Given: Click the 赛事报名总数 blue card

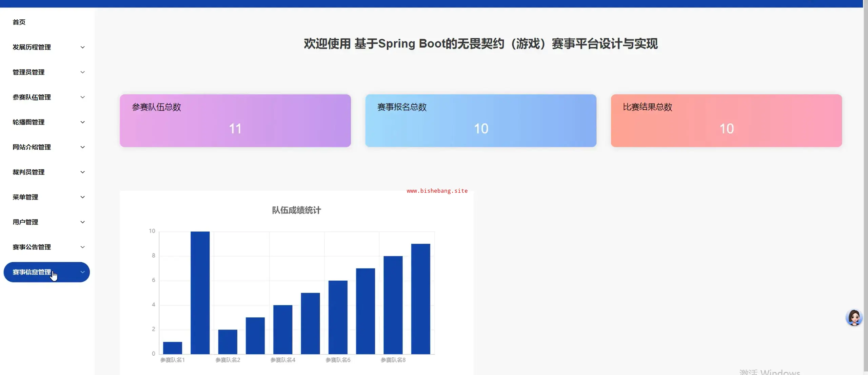Looking at the screenshot, I should pos(480,120).
